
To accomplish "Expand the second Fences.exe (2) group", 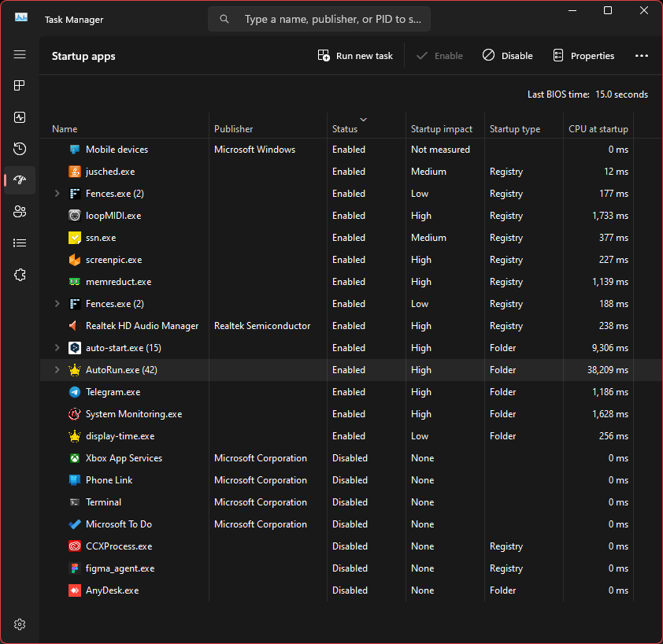I will point(57,304).
